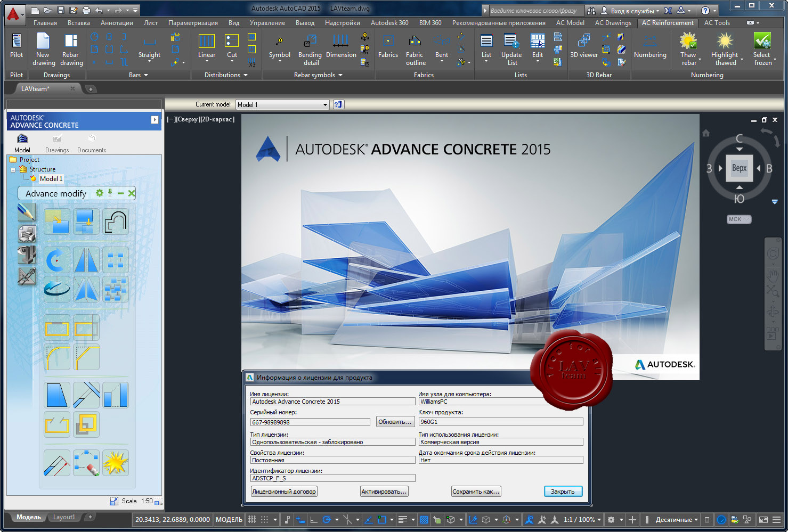
Task: Expand the Rebar symbols panel dropdown
Action: tap(340, 75)
